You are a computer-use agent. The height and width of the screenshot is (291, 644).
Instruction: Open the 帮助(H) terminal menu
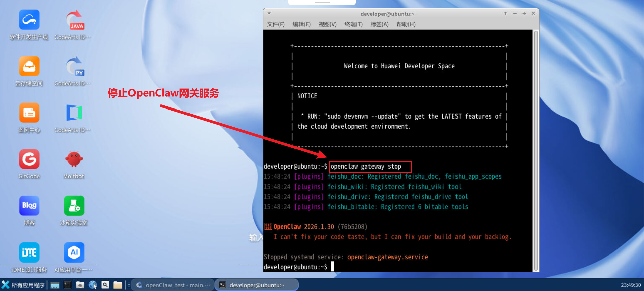406,24
